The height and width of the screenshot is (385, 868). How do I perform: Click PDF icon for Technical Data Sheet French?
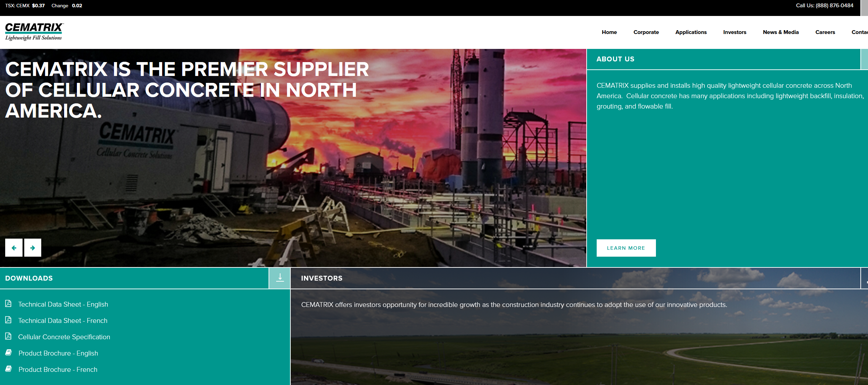click(x=8, y=320)
